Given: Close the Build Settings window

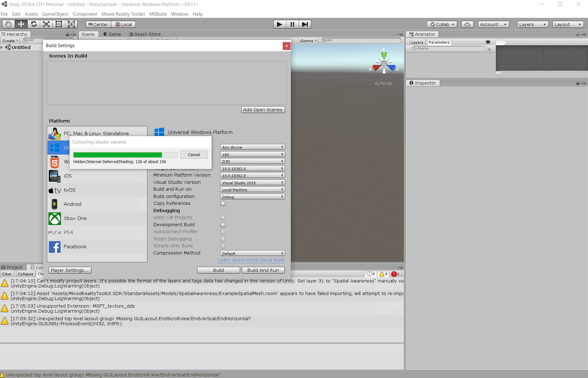Looking at the screenshot, I should click(286, 46).
